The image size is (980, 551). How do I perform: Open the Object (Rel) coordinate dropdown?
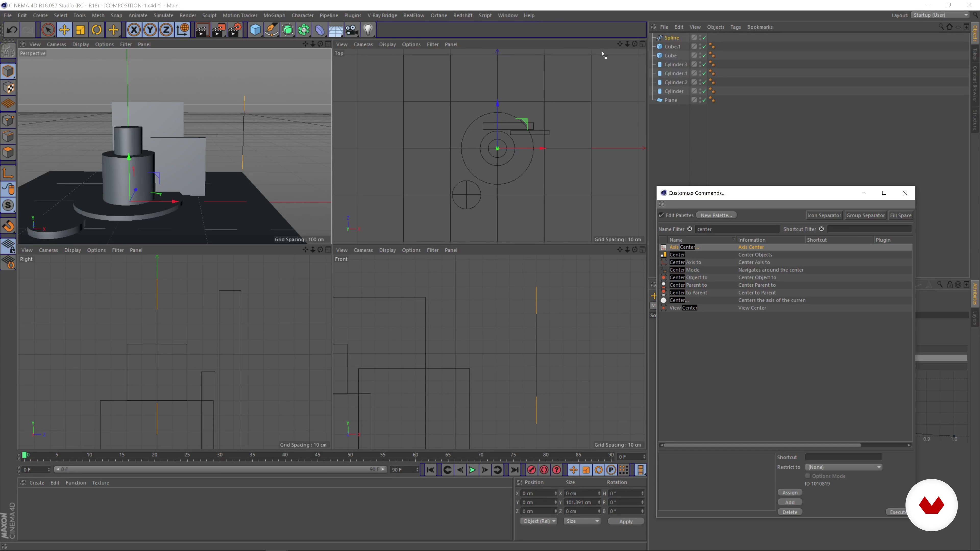tap(539, 521)
